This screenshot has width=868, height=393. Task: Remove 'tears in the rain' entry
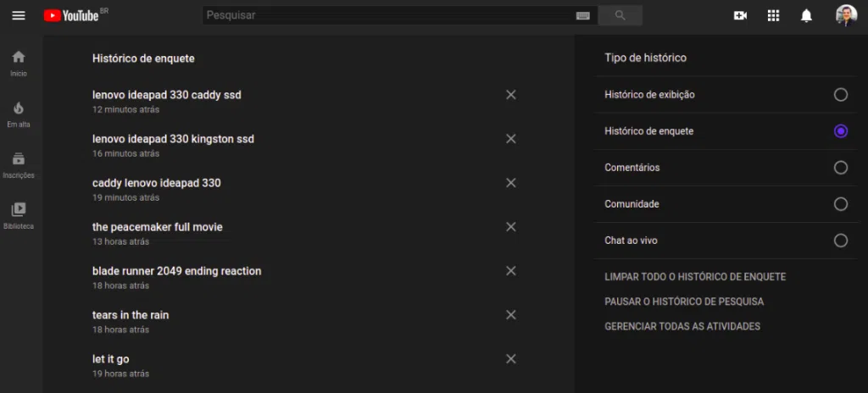click(511, 315)
